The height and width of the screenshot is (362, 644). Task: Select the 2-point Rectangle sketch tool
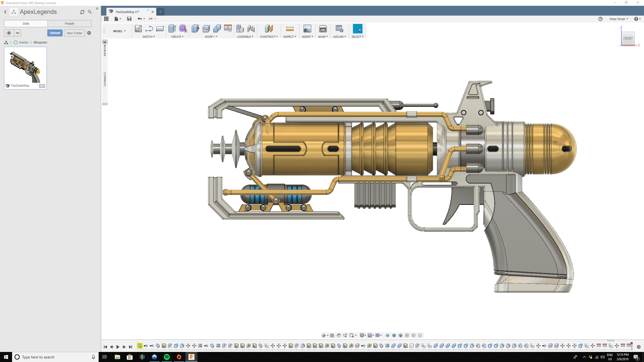point(160,29)
